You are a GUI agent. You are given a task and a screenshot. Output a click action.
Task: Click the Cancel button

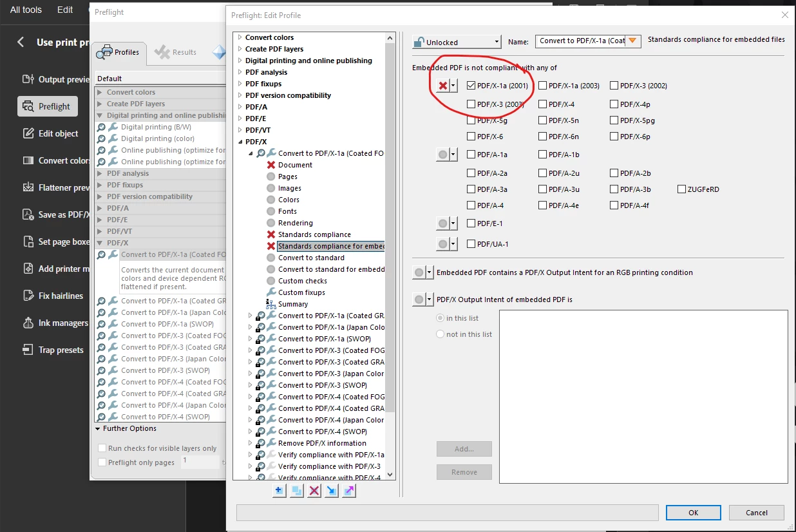pyautogui.click(x=757, y=513)
